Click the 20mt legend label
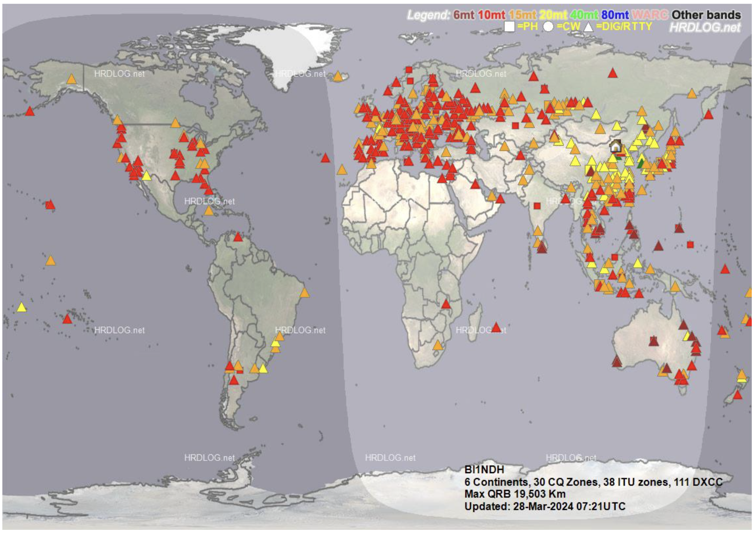 553,15
